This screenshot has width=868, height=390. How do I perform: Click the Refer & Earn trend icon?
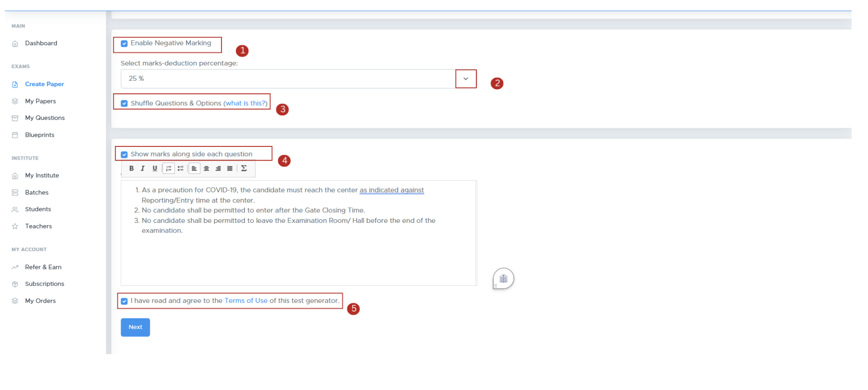coord(15,267)
